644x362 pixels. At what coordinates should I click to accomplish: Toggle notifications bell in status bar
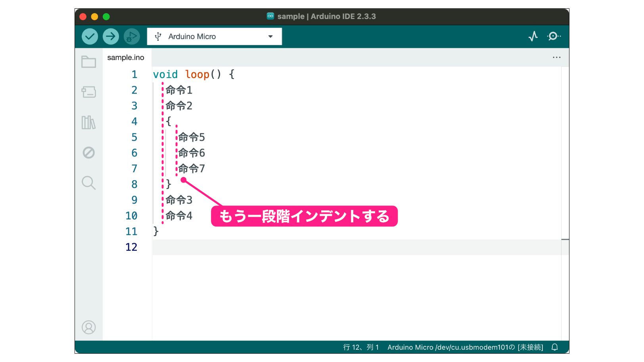(555, 347)
